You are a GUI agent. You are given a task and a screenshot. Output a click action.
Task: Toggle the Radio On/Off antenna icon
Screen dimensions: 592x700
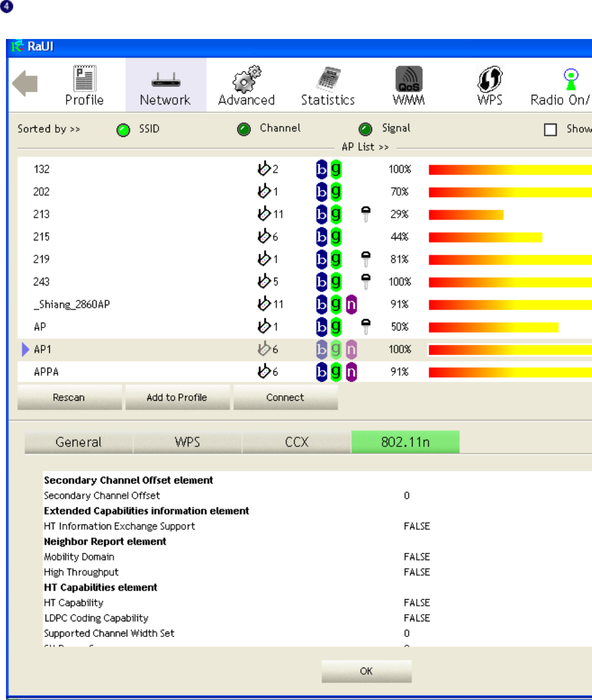(571, 79)
